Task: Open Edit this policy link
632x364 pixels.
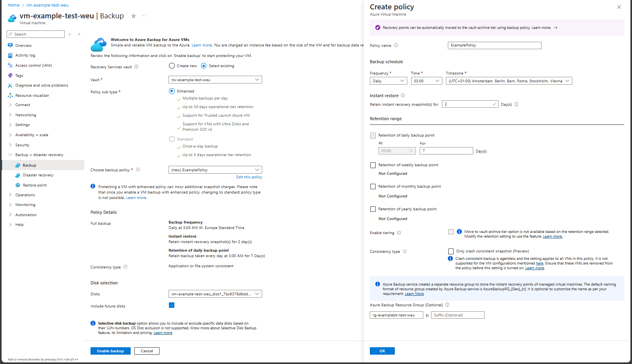Action: click(249, 177)
